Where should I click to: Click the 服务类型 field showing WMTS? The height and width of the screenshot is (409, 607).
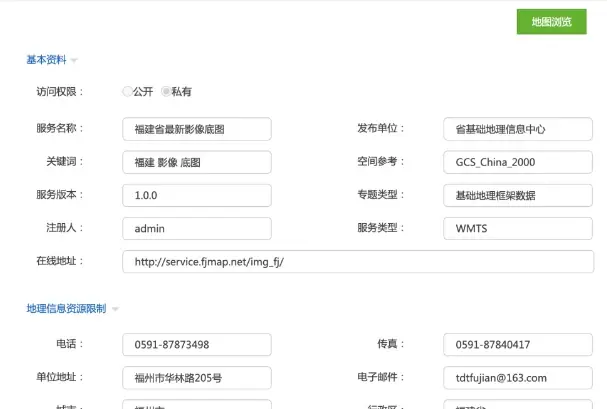tap(518, 228)
